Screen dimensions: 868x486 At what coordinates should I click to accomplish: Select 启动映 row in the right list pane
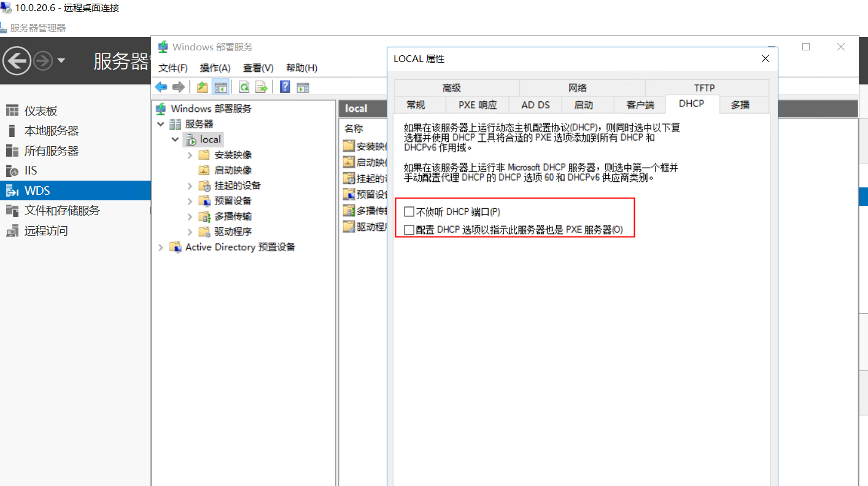(x=365, y=163)
